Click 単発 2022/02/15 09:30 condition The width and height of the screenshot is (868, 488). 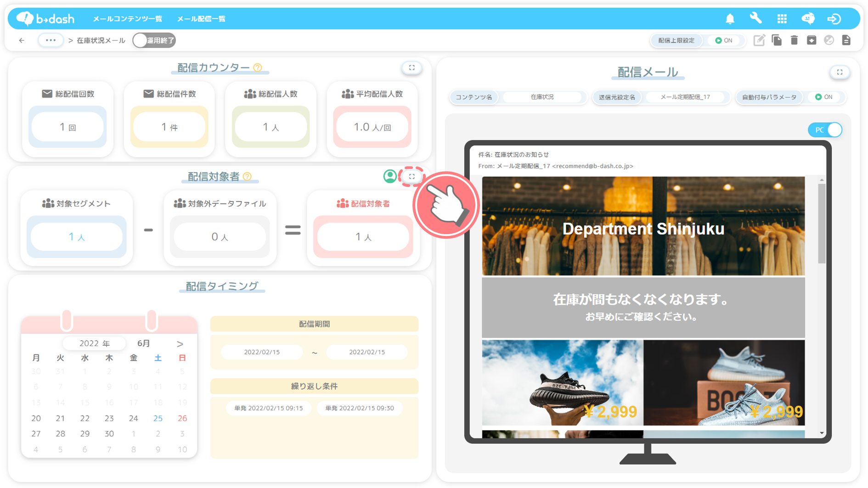point(360,408)
